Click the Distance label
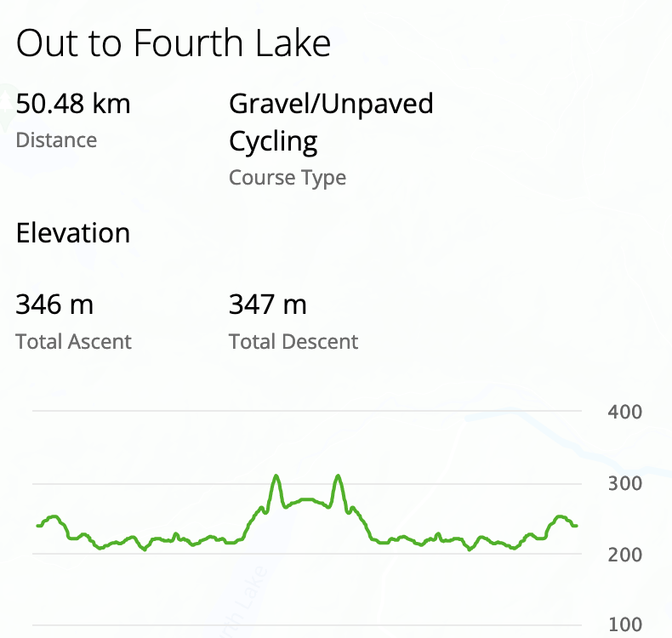 [x=56, y=140]
